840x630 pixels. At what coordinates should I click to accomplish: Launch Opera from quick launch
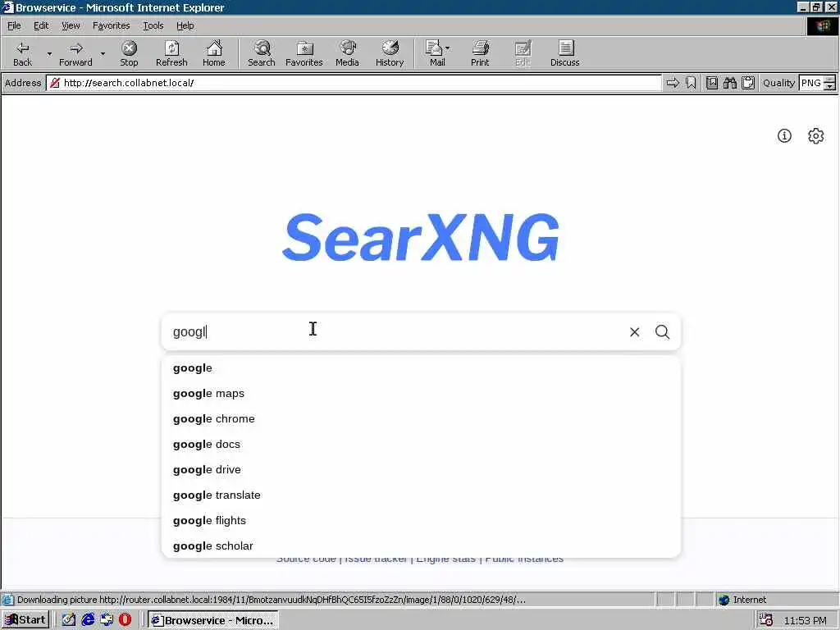(x=126, y=620)
